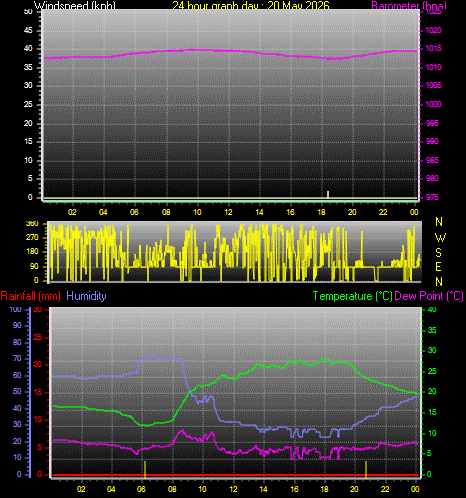
Task: Click barometer axis value "1020"
Action: point(433,30)
